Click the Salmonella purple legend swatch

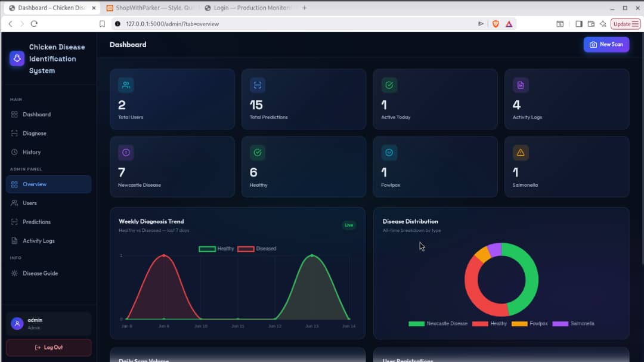pyautogui.click(x=560, y=324)
